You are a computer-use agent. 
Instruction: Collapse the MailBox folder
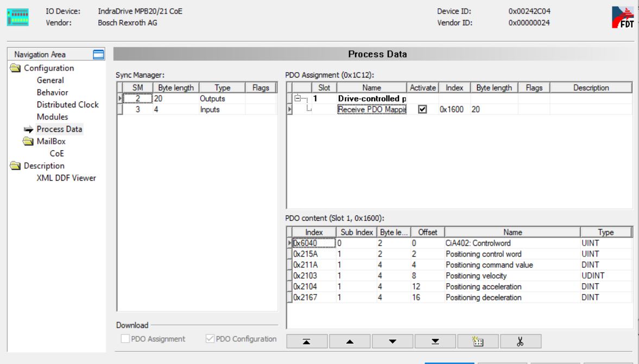(x=27, y=142)
